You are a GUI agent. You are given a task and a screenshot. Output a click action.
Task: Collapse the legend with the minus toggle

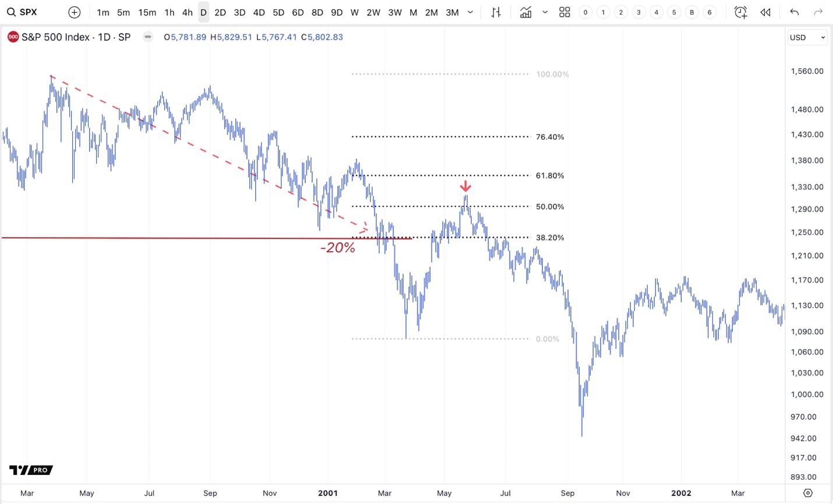tap(148, 37)
